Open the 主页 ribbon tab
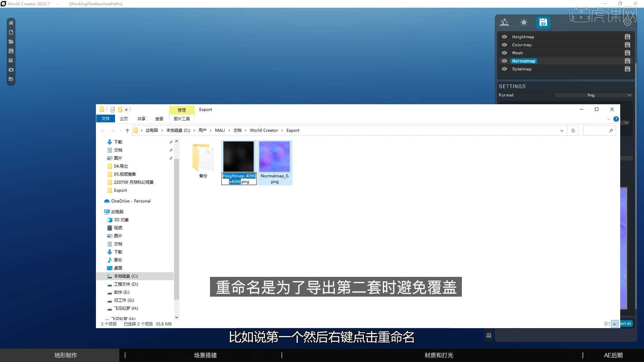 pos(124,119)
